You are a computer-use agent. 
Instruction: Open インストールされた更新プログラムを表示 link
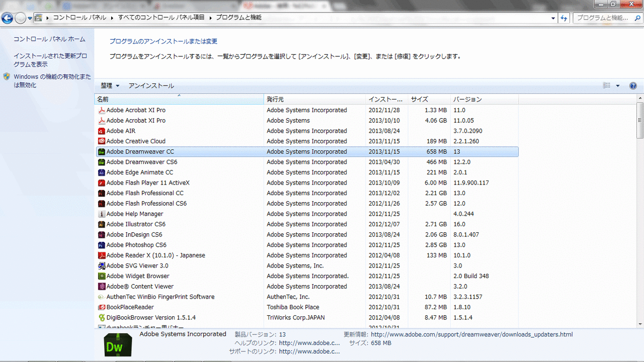click(50, 60)
